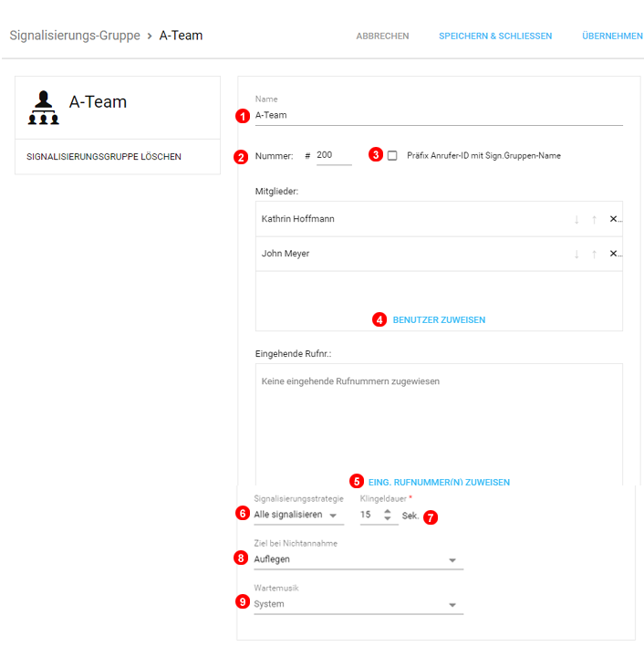
Task: Move Kathrin Hoffmann down in member list
Action: coord(576,220)
